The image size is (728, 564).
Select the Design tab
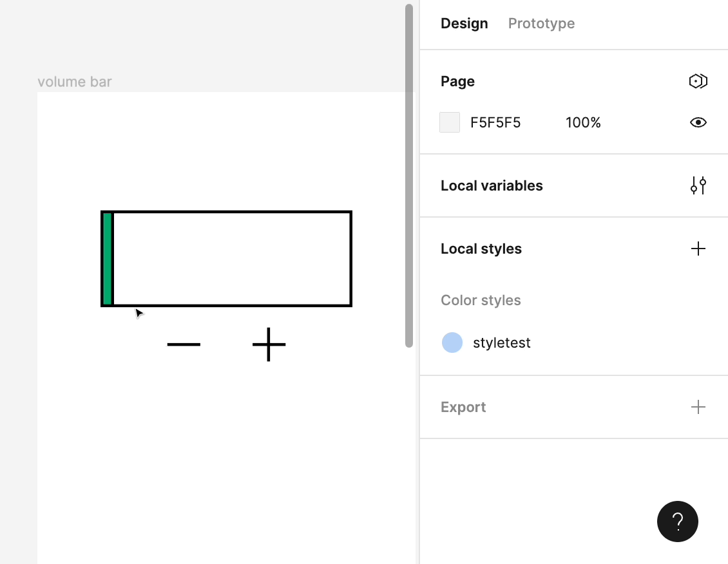click(x=464, y=23)
